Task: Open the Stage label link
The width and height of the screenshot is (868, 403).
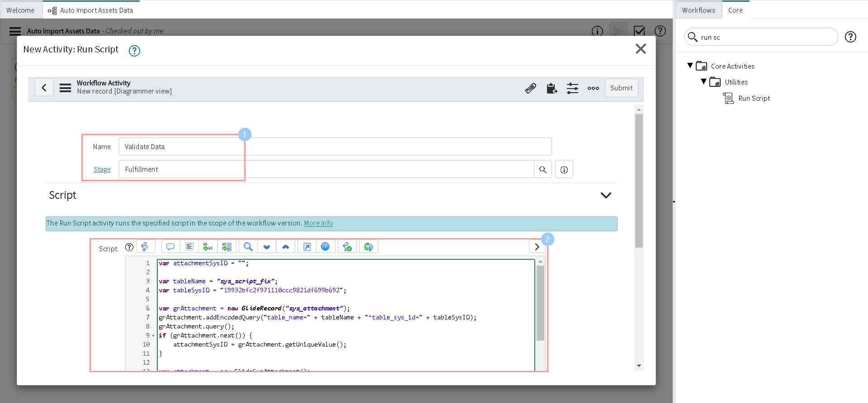Action: pos(102,169)
